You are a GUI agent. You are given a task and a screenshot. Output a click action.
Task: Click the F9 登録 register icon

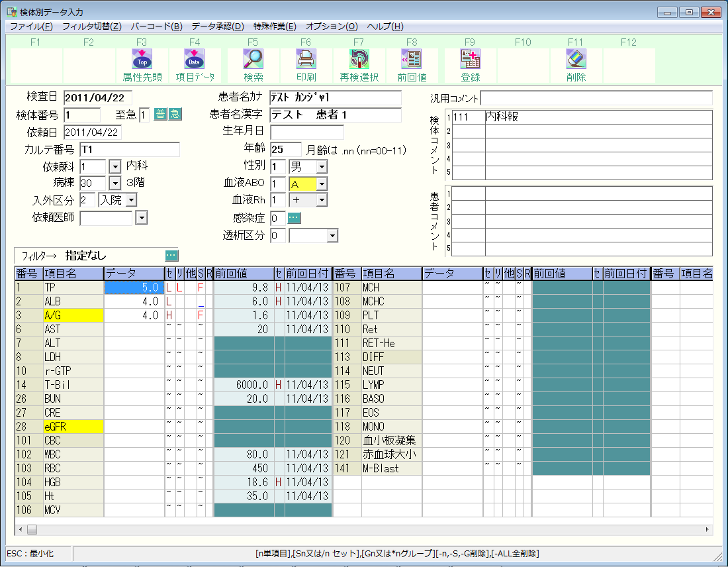(471, 59)
